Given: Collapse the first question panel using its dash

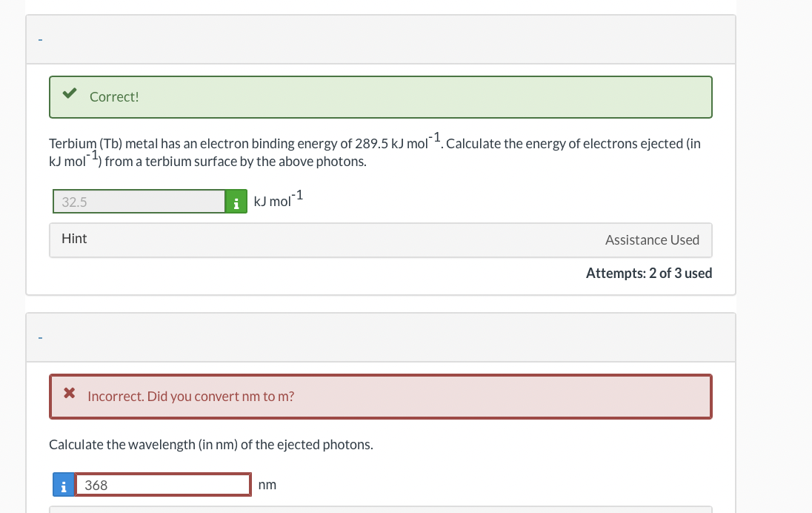Looking at the screenshot, I should 41,40.
